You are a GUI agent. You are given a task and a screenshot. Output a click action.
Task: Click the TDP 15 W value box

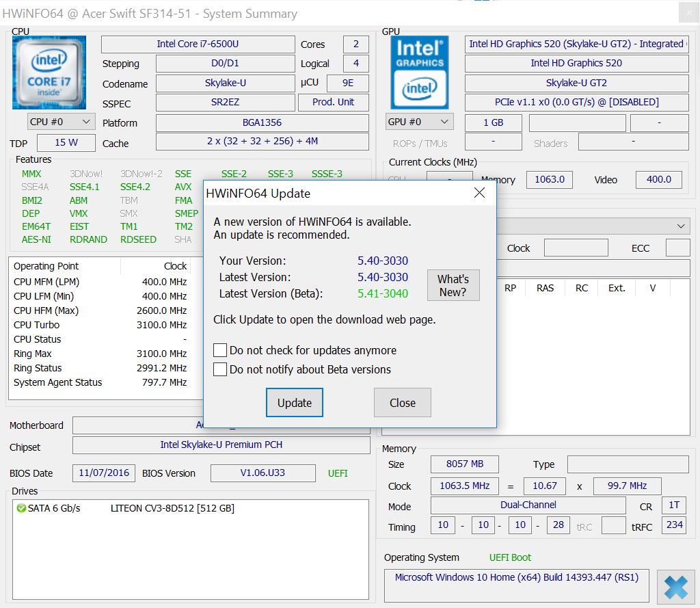(x=66, y=142)
